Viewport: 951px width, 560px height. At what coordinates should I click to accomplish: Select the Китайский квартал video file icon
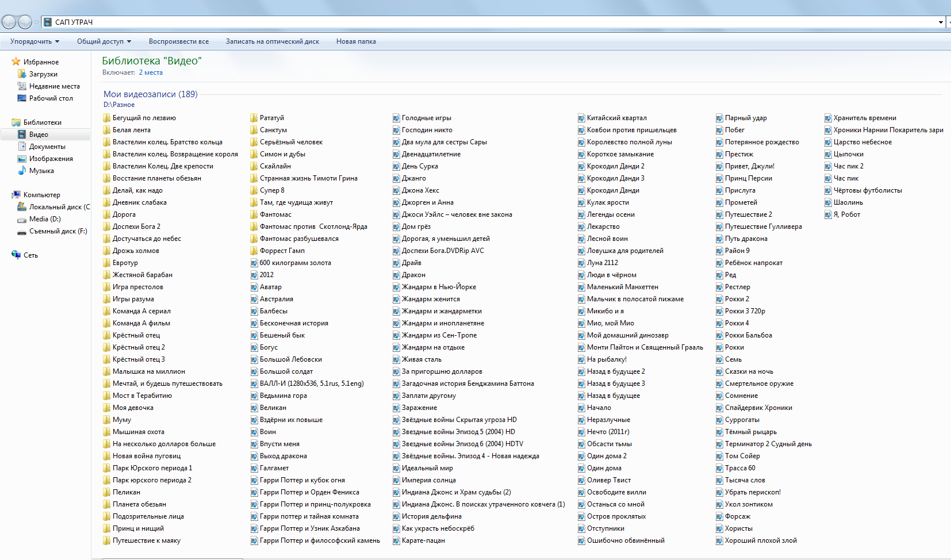pyautogui.click(x=581, y=118)
